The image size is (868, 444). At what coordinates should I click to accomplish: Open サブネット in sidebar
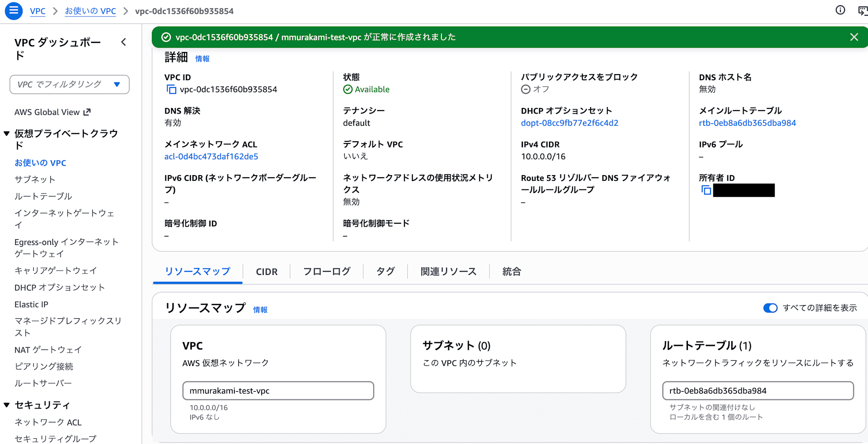click(35, 180)
